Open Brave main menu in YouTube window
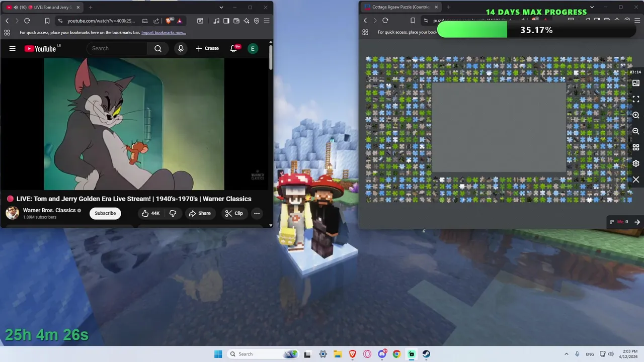The image size is (644, 362). (x=267, y=21)
